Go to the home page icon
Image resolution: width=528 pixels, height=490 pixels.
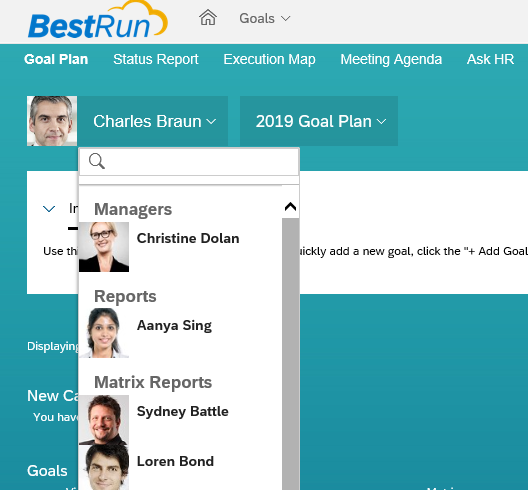pos(208,18)
